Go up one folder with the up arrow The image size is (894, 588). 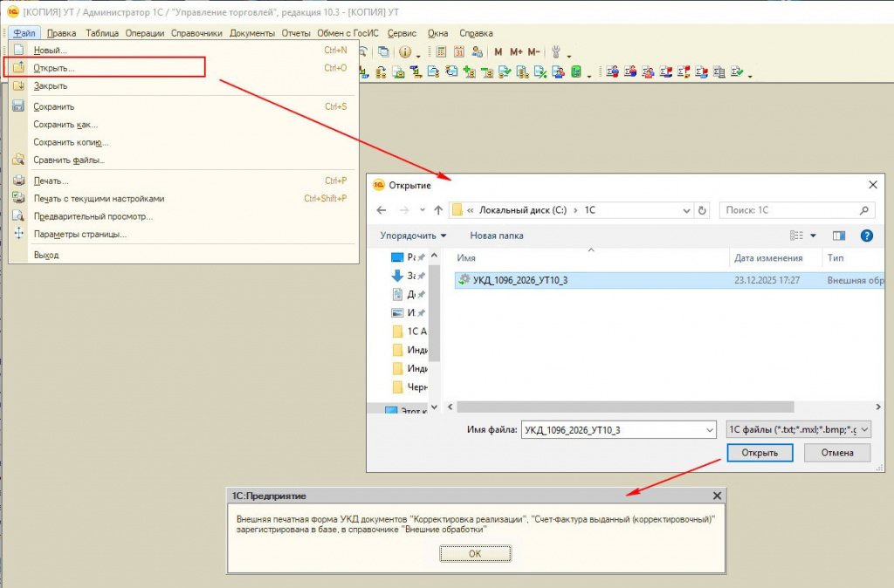point(437,210)
